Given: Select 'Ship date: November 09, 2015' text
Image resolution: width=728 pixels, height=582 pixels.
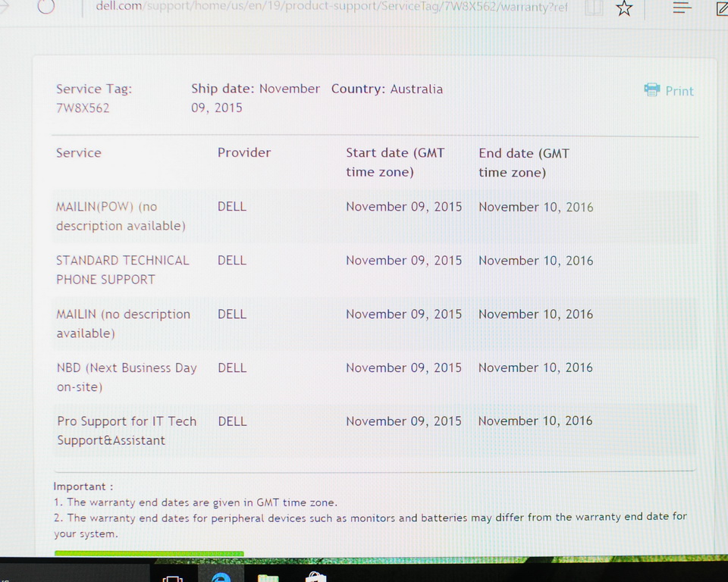Looking at the screenshot, I should 256,98.
